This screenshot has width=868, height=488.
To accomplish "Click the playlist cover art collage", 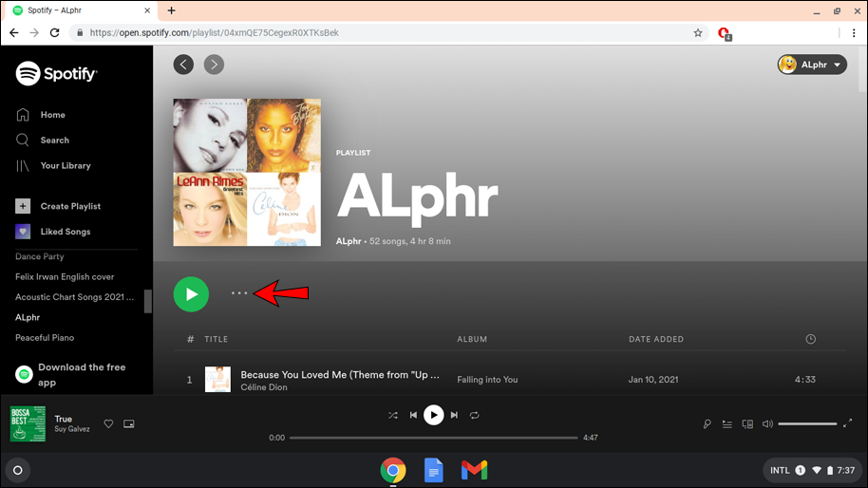I will coord(247,172).
